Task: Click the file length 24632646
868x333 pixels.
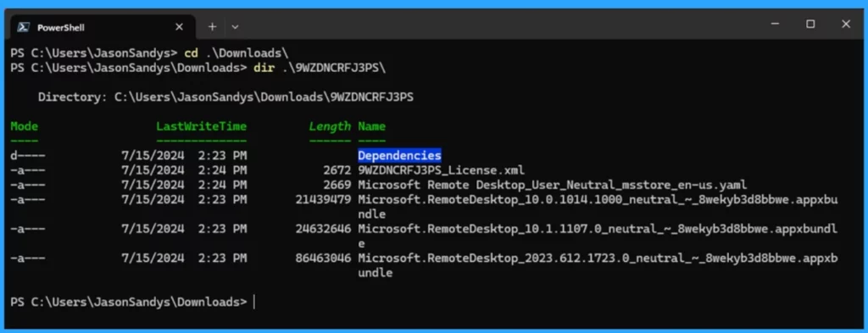Action: click(323, 229)
